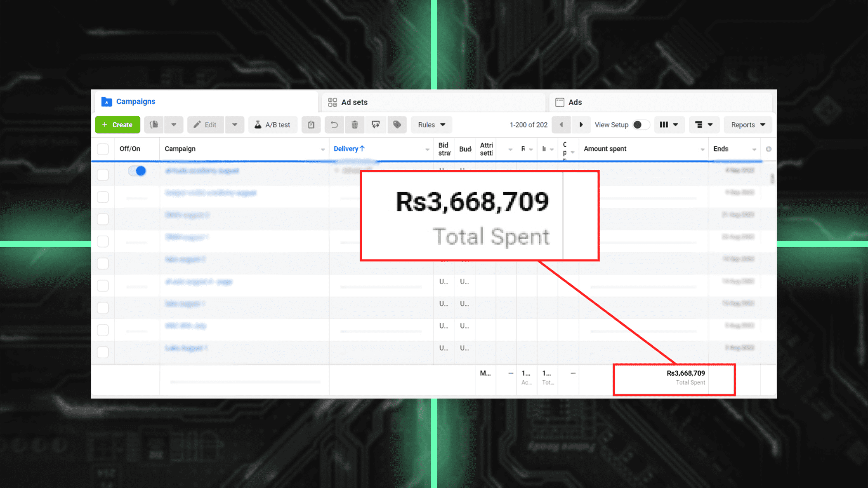Switch to the Ad sets tab
The image size is (868, 488).
pos(434,102)
